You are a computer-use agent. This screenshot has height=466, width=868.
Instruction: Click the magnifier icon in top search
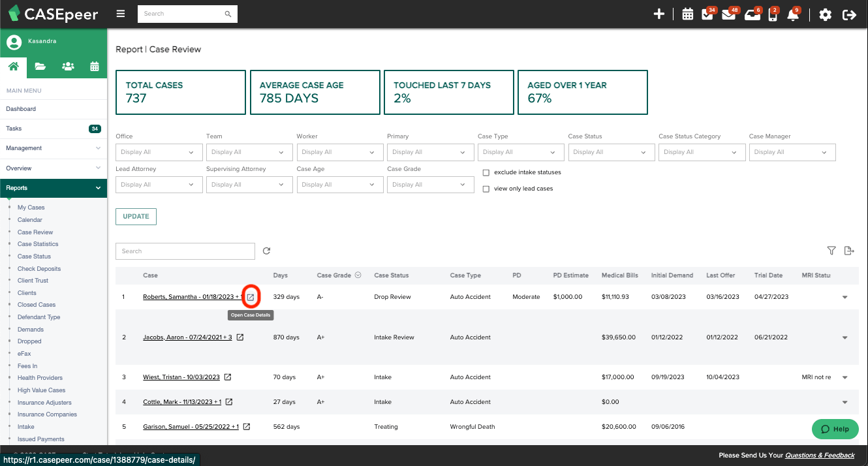coord(228,14)
